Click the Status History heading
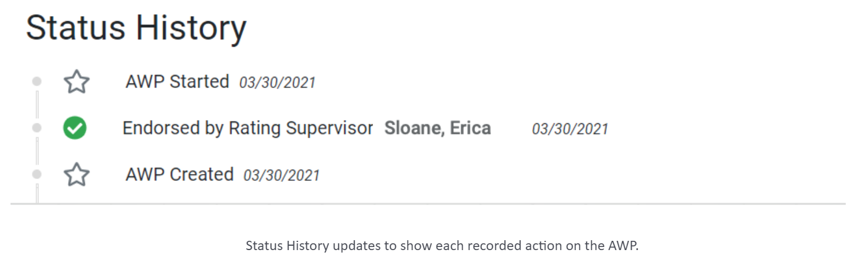The image size is (868, 260). 136,28
